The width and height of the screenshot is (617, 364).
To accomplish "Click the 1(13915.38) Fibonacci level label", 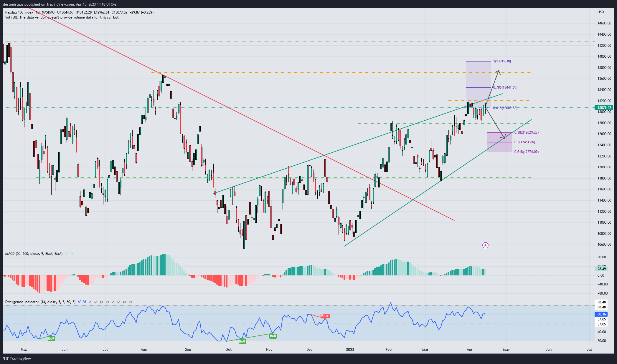I will (502, 61).
